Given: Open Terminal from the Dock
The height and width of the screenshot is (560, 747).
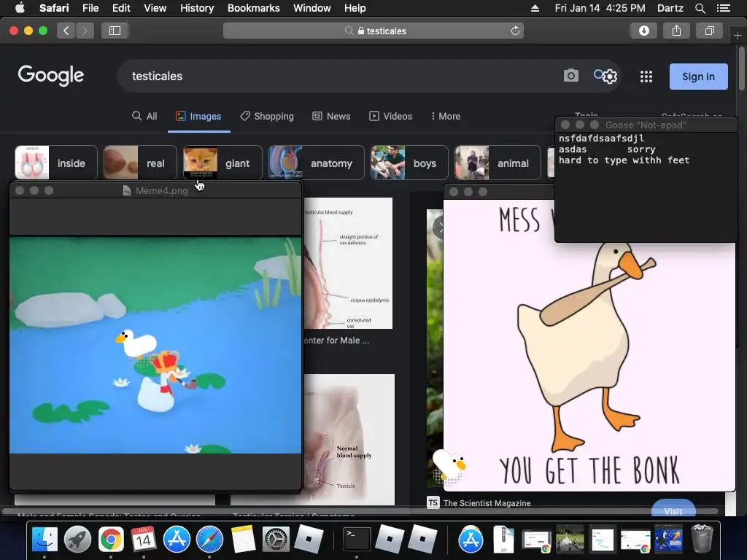Looking at the screenshot, I should [x=357, y=539].
